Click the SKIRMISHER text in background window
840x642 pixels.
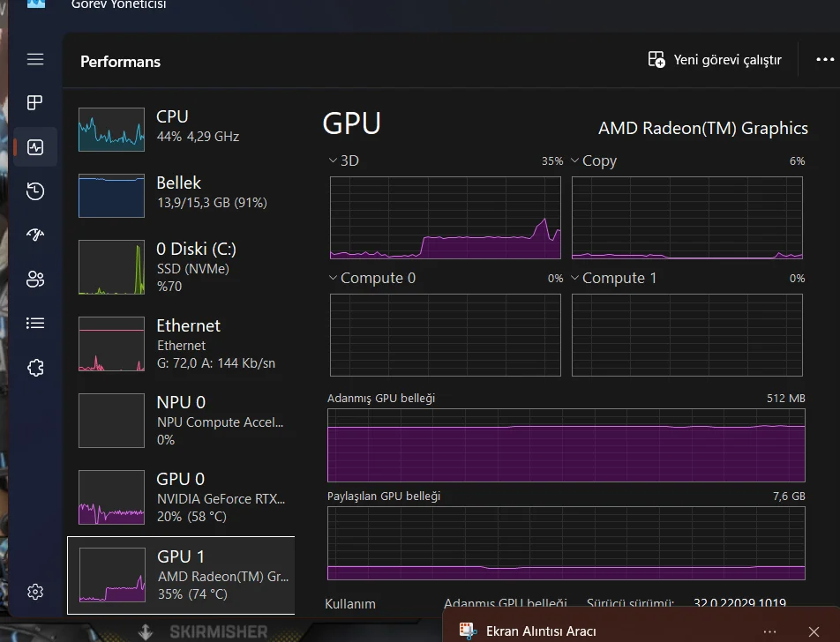pos(219,632)
